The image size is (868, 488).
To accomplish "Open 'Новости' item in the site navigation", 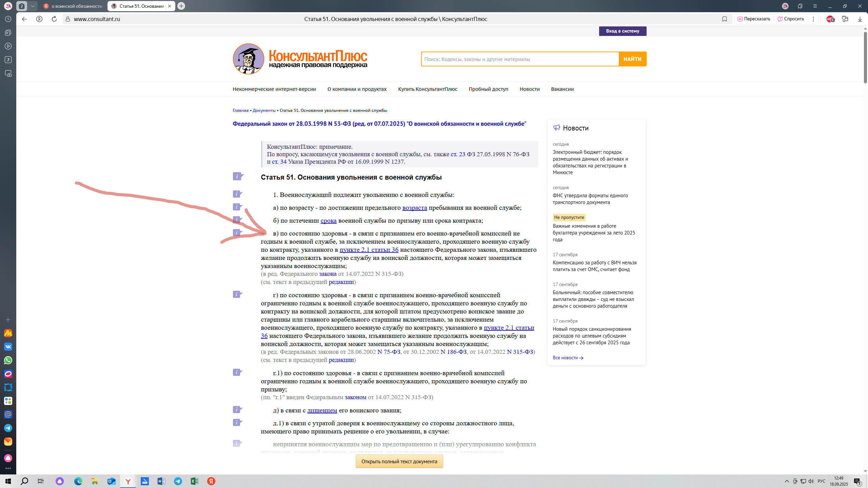I will 530,89.
